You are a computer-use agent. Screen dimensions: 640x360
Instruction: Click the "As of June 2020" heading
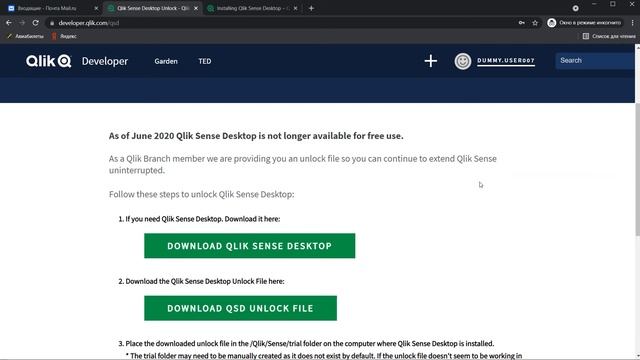coord(256,136)
